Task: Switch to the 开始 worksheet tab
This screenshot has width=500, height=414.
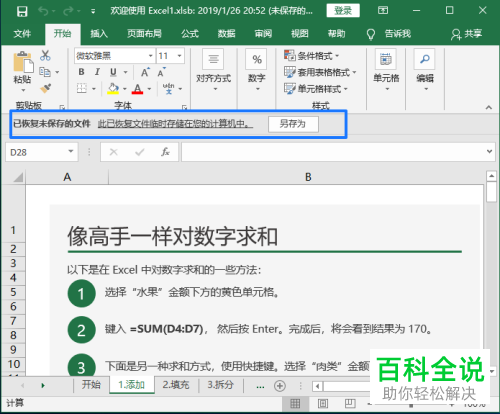Action: click(x=91, y=385)
